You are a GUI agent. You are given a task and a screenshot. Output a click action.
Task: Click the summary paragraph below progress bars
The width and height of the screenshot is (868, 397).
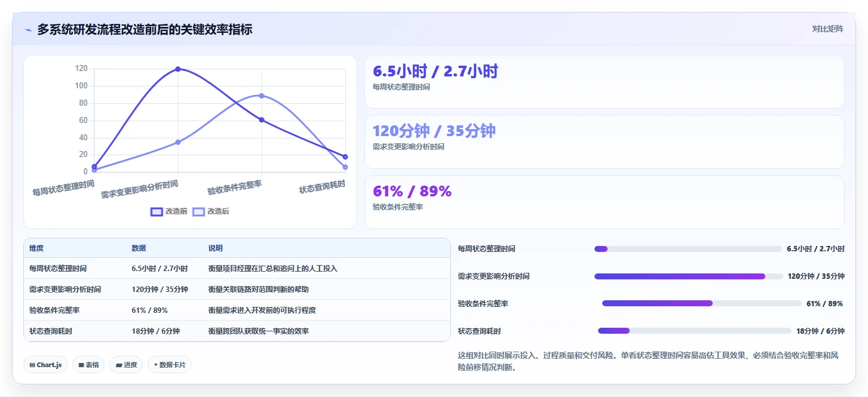coord(648,362)
